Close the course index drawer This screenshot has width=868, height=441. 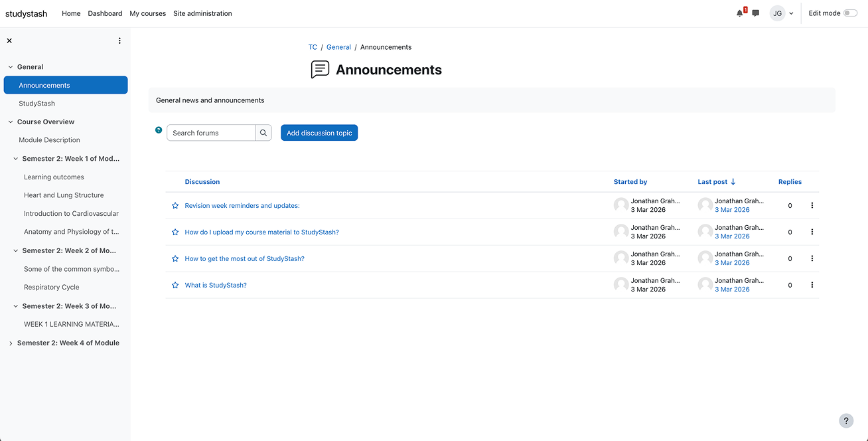point(9,41)
